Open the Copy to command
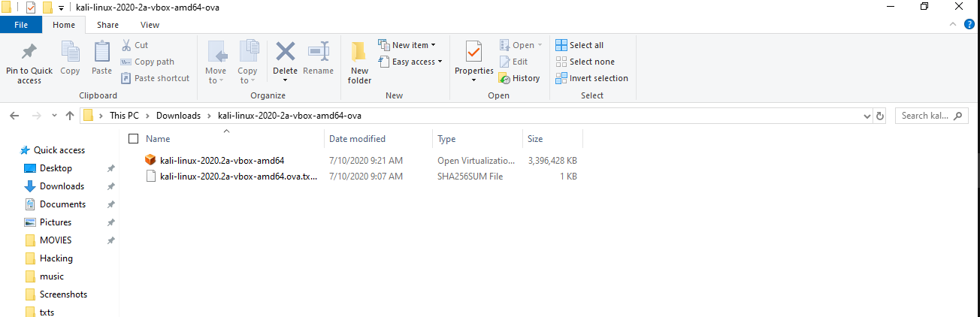The width and height of the screenshot is (980, 317). click(248, 62)
